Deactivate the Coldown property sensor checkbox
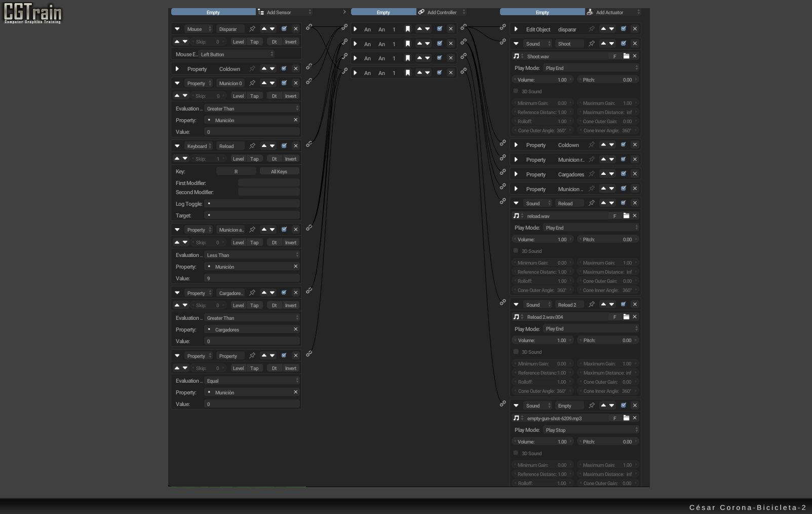 click(x=284, y=68)
